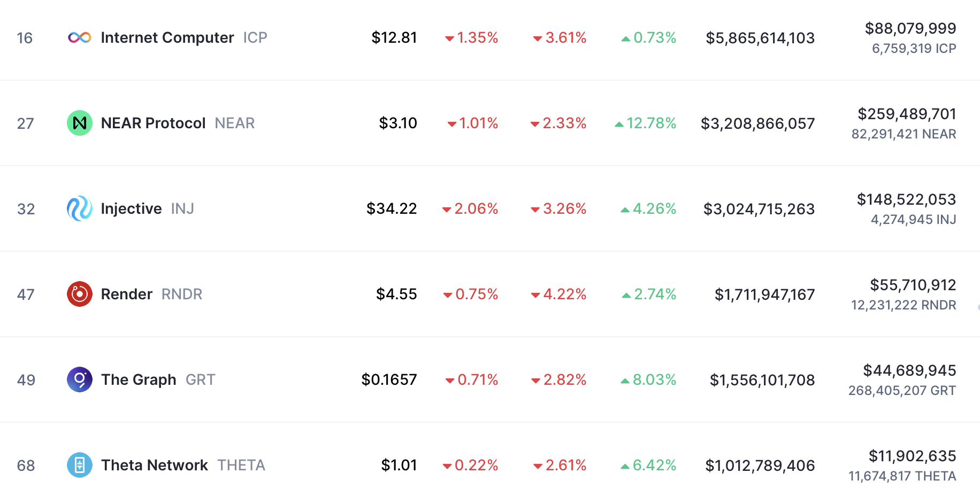This screenshot has height=496, width=980.
Task: Click the Theta Network blue logo
Action: pos(80,465)
